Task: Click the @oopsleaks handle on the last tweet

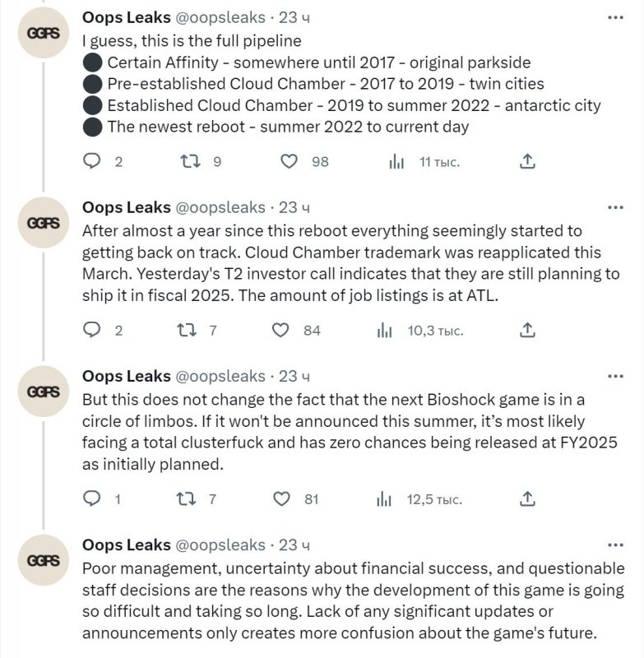Action: click(220, 544)
